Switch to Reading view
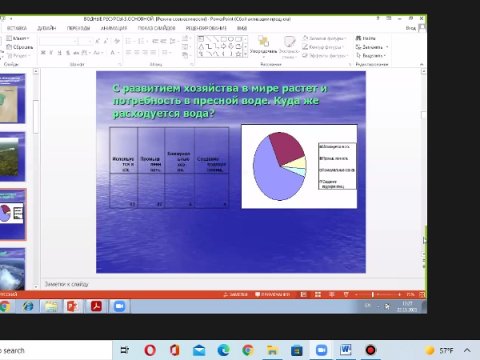The height and width of the screenshot is (360, 480). [332, 295]
